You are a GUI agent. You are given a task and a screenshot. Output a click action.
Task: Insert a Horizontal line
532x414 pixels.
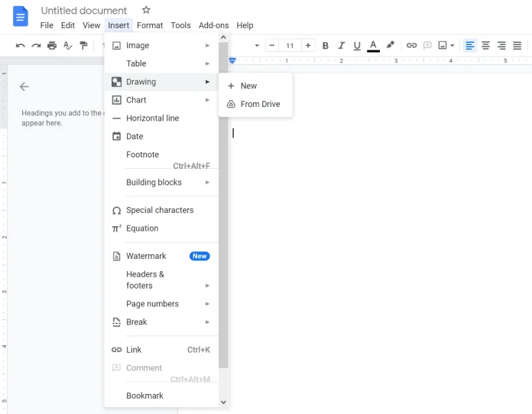[161, 118]
